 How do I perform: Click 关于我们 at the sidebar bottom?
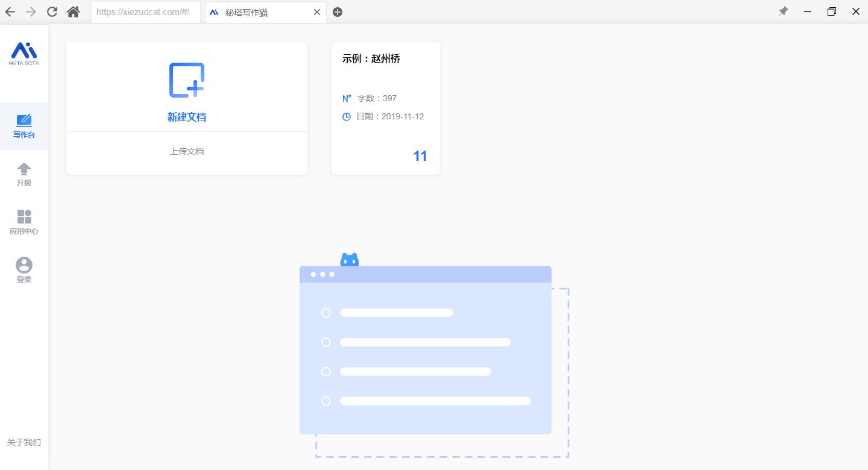point(24,442)
